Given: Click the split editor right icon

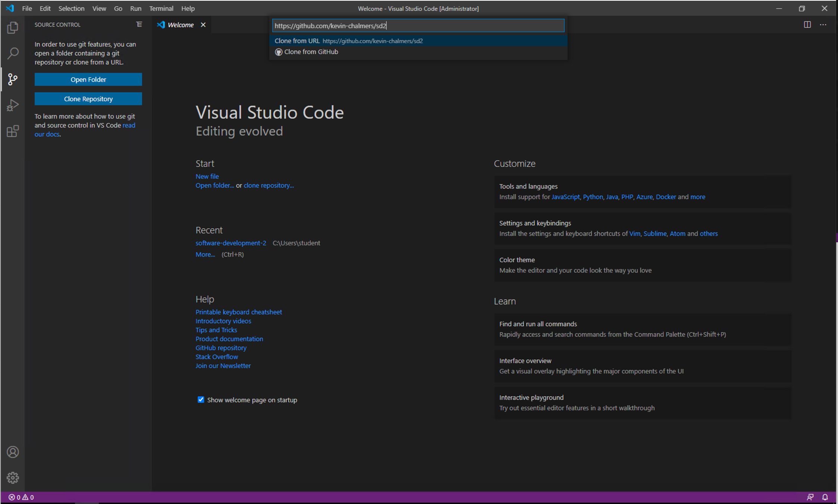Looking at the screenshot, I should tap(807, 25).
